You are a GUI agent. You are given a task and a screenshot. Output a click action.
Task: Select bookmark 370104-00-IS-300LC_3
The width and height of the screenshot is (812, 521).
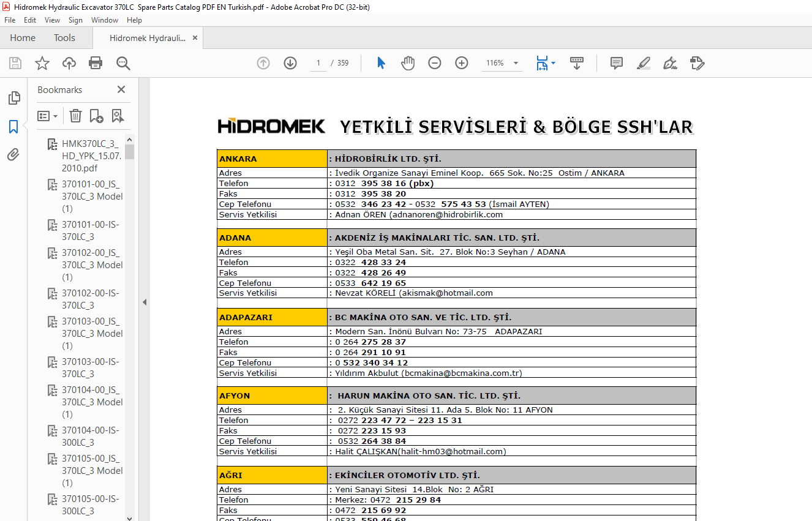(x=91, y=437)
